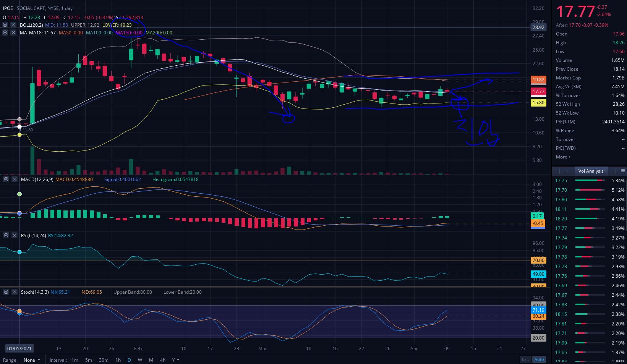627x364 pixels.
Task: Remove the RSI indicator with its X
Action: click(x=15, y=235)
